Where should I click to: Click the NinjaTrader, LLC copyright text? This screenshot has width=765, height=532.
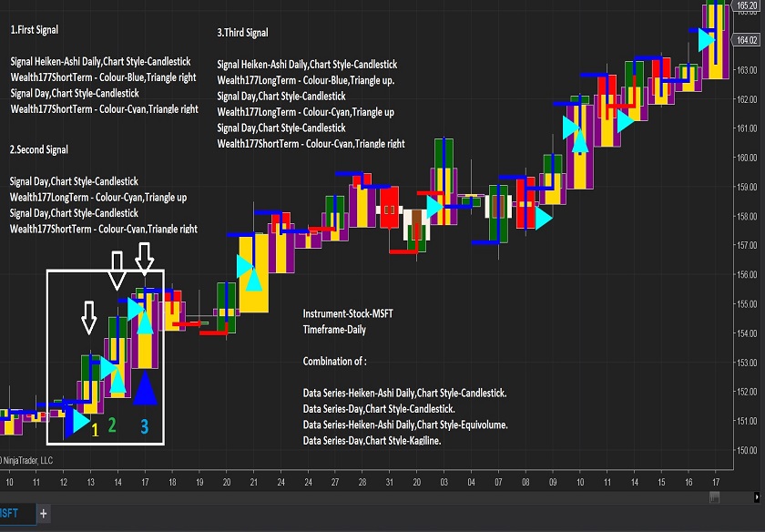click(x=27, y=460)
